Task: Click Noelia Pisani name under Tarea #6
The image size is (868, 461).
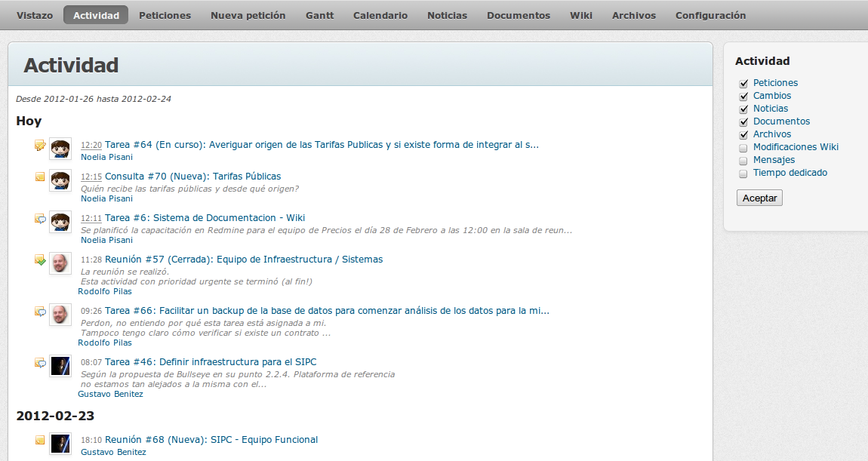Action: tap(107, 240)
